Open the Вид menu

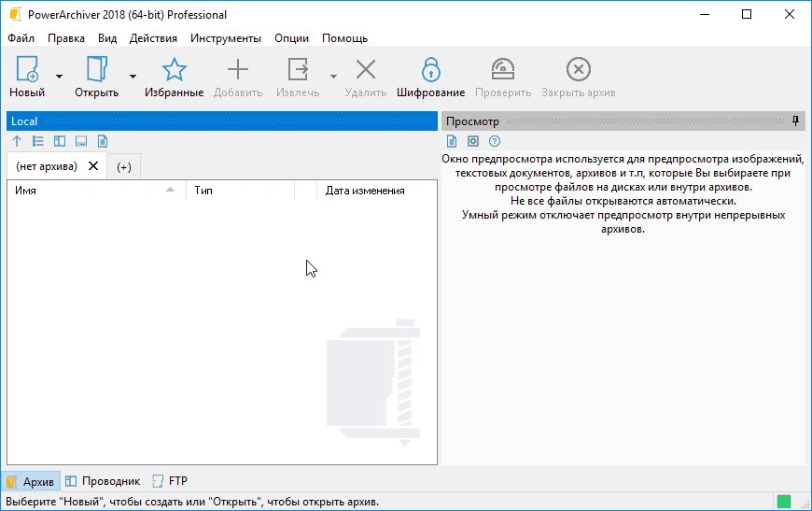107,38
